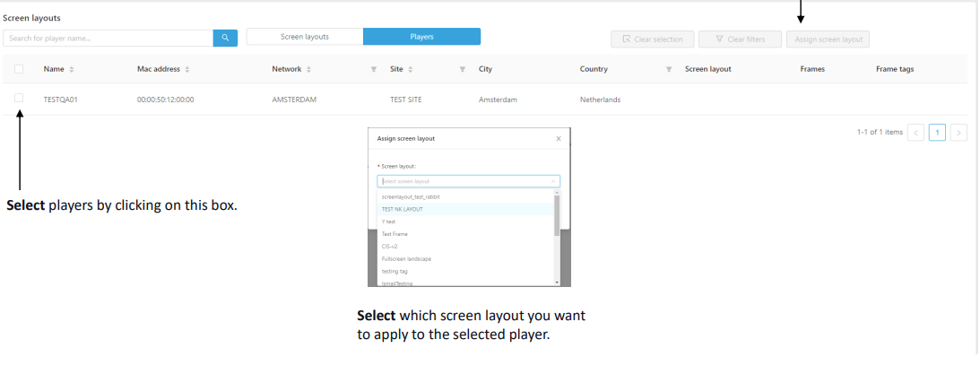This screenshot has width=980, height=383.
Task: Expand the Select screen layout dropdown
Action: (468, 181)
